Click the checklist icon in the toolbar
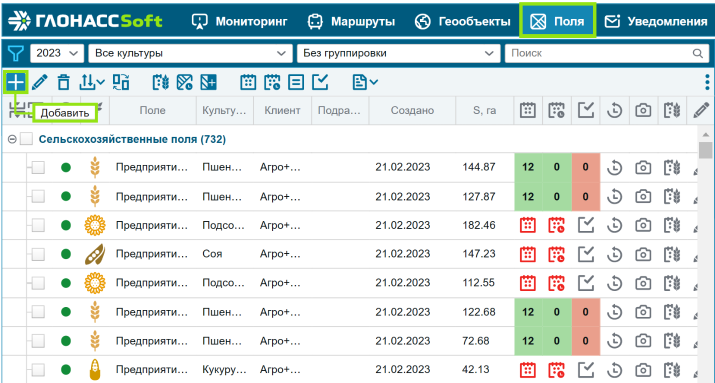The width and height of the screenshot is (715, 383). pos(320,82)
